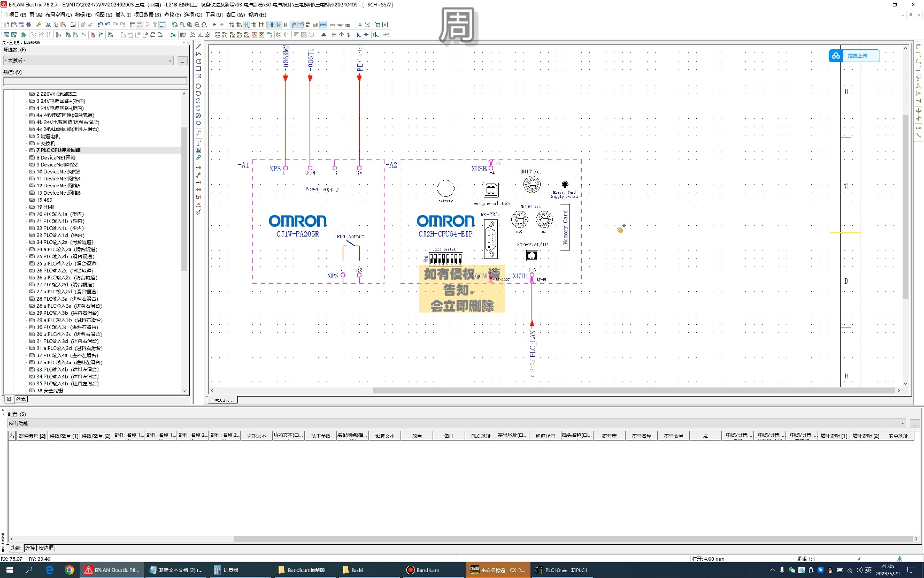Click the navigate-back blue arrow icon
924x578 pixels.
coord(214,25)
